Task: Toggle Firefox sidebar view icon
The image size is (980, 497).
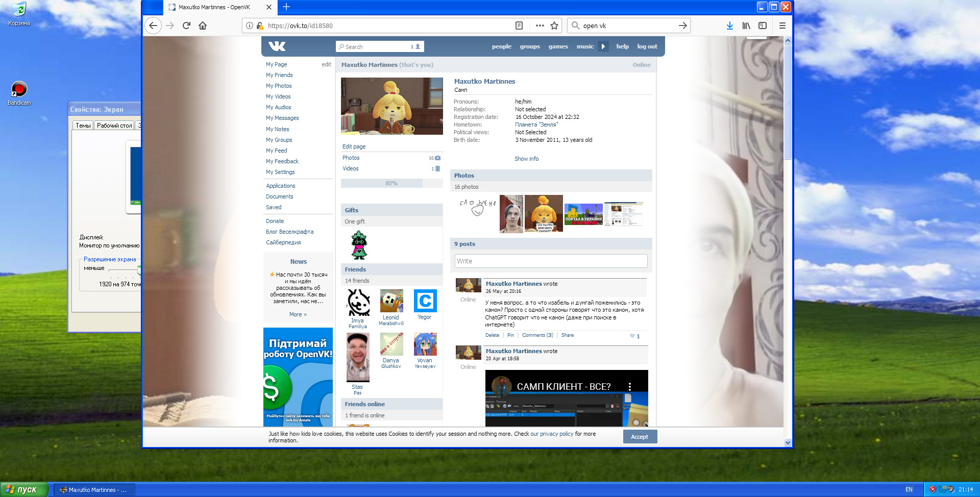Action: pyautogui.click(x=763, y=26)
